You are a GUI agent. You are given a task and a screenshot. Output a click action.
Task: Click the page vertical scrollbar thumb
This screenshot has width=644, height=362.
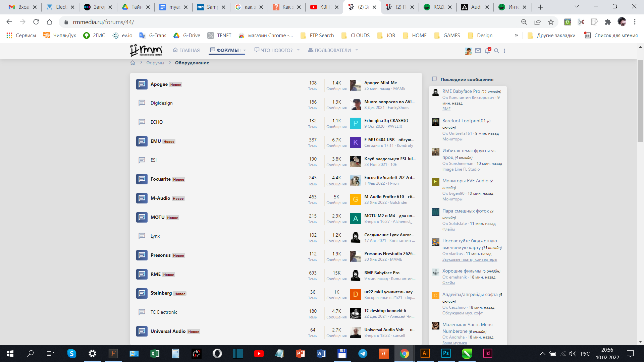tap(640, 101)
